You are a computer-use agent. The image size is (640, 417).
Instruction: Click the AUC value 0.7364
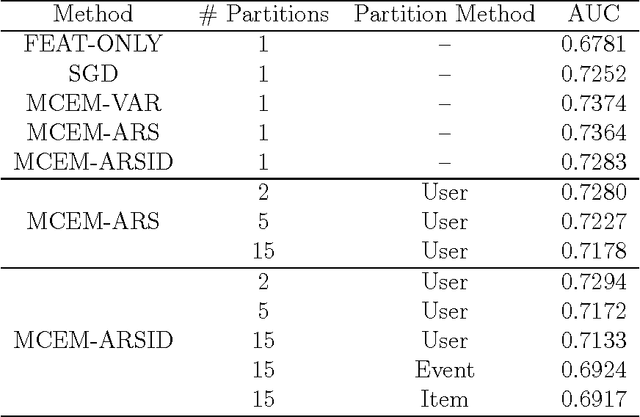tap(593, 133)
